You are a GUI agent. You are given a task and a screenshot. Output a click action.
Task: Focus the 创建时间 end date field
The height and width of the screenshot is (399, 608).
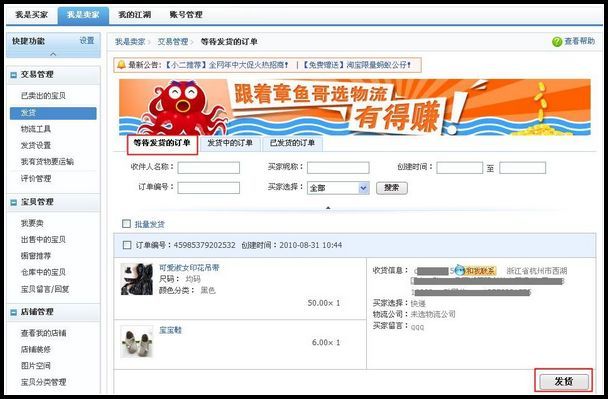(x=522, y=168)
